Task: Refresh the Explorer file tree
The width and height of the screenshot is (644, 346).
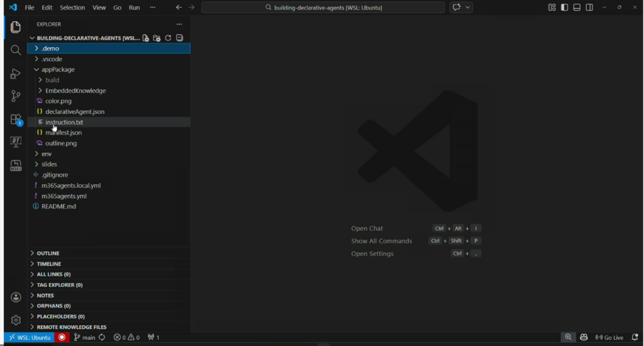Action: 168,38
